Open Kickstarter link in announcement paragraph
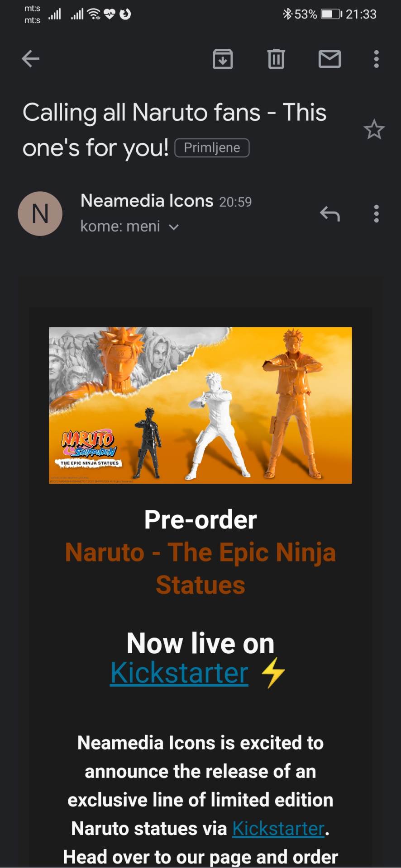The image size is (401, 868). 278,828
